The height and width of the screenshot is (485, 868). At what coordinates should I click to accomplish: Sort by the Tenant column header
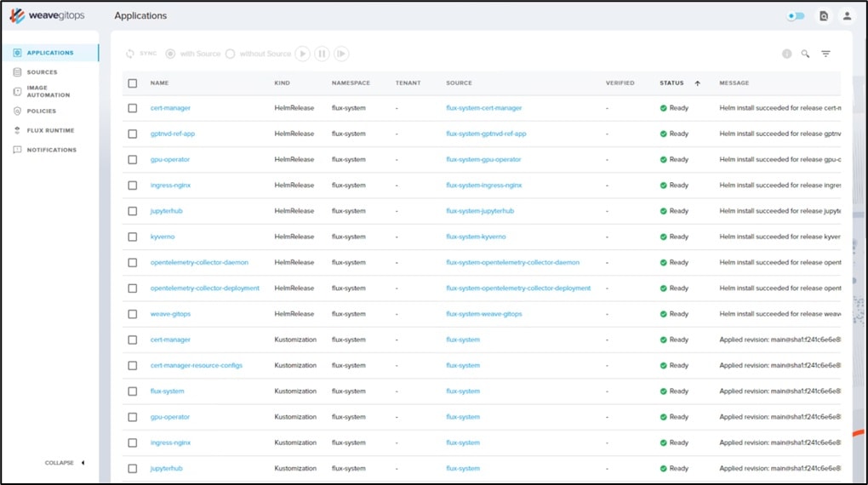pyautogui.click(x=408, y=83)
